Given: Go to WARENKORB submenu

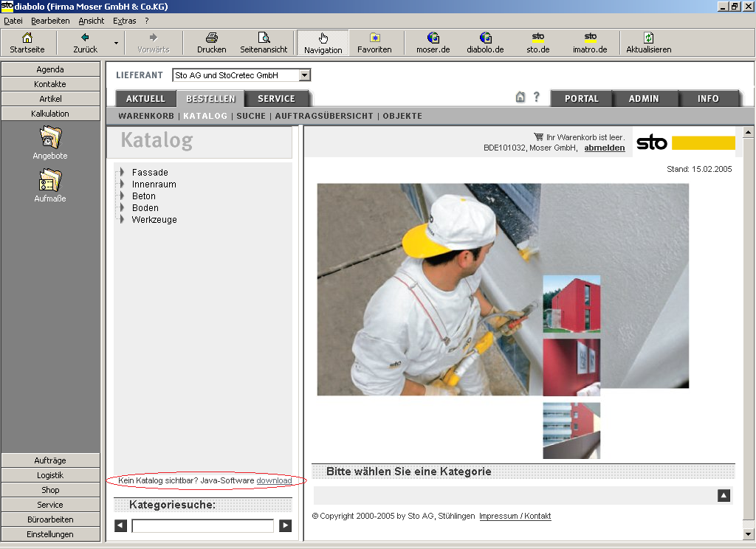Looking at the screenshot, I should (x=146, y=116).
